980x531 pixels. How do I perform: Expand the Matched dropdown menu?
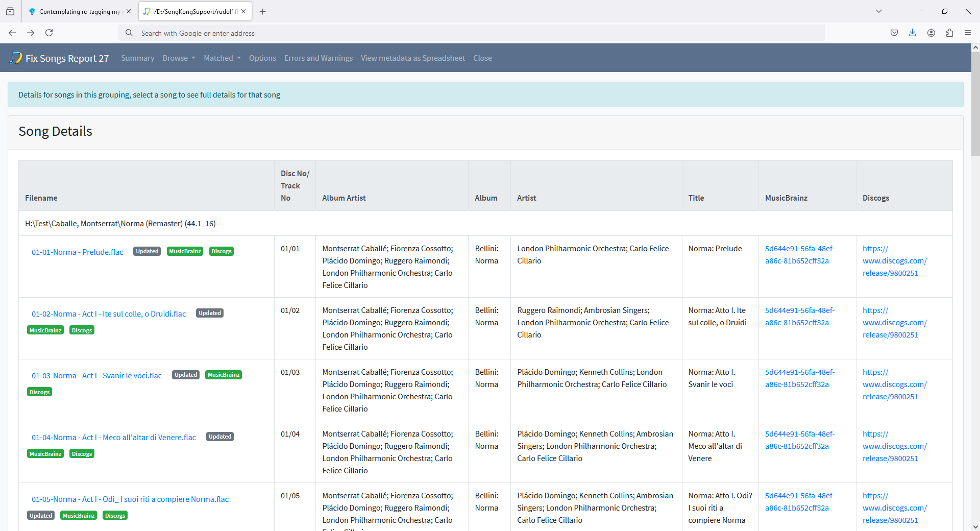click(x=223, y=58)
